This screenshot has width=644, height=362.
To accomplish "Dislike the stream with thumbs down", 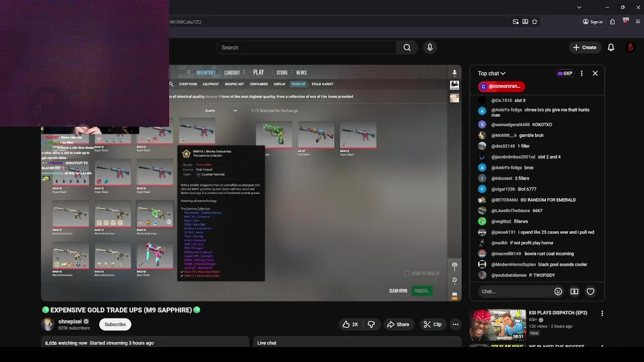I will [371, 324].
